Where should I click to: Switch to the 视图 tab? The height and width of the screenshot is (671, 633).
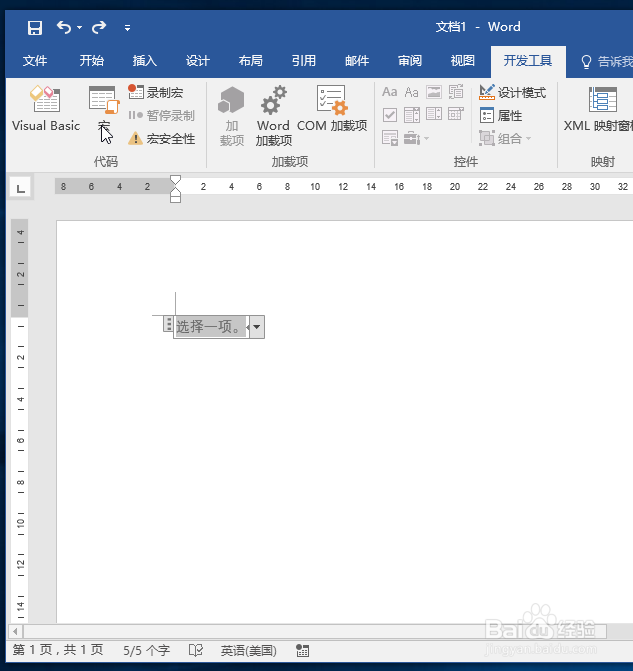coord(463,61)
